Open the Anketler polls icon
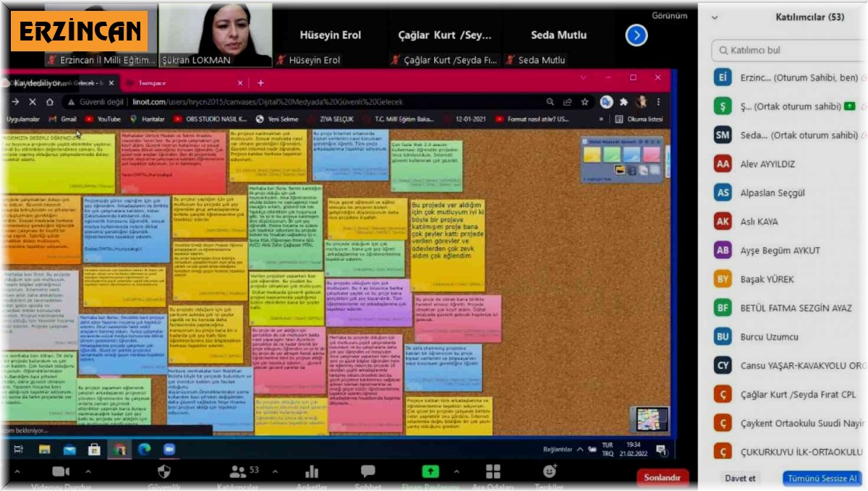 pos(312,472)
